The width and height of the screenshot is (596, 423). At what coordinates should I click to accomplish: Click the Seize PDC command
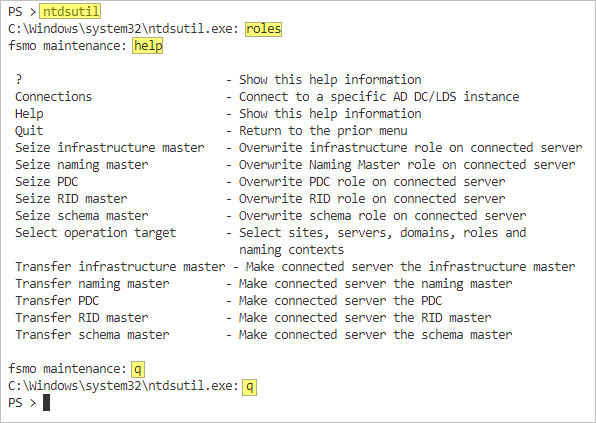point(46,182)
